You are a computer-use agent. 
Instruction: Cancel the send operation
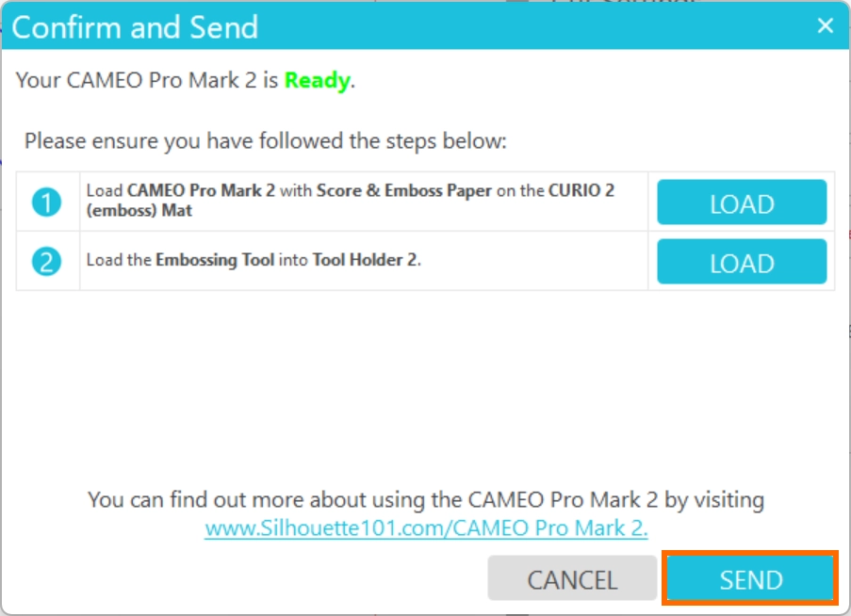point(572,578)
